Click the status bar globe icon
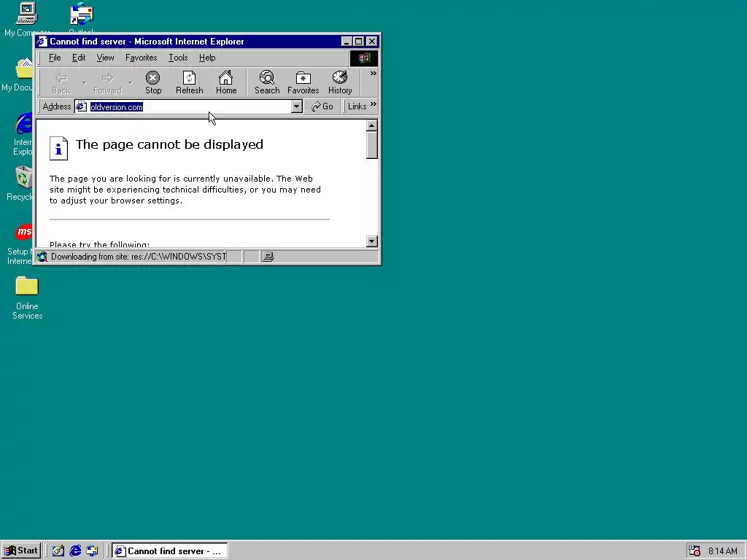Image resolution: width=747 pixels, height=560 pixels. pos(42,257)
